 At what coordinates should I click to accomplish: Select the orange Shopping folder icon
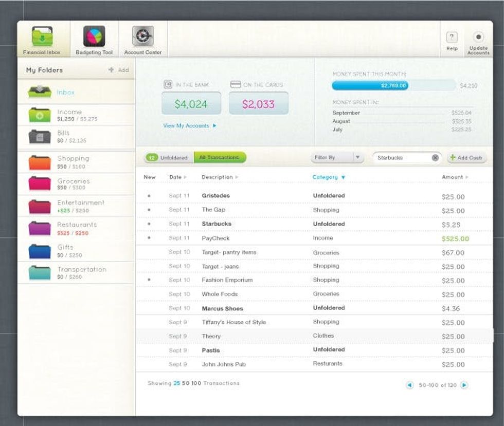tap(40, 162)
